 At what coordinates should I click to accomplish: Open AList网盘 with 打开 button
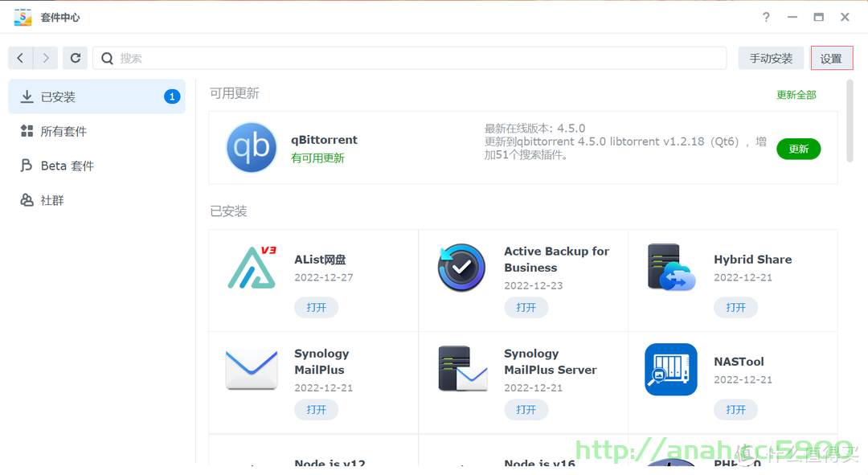click(x=316, y=307)
